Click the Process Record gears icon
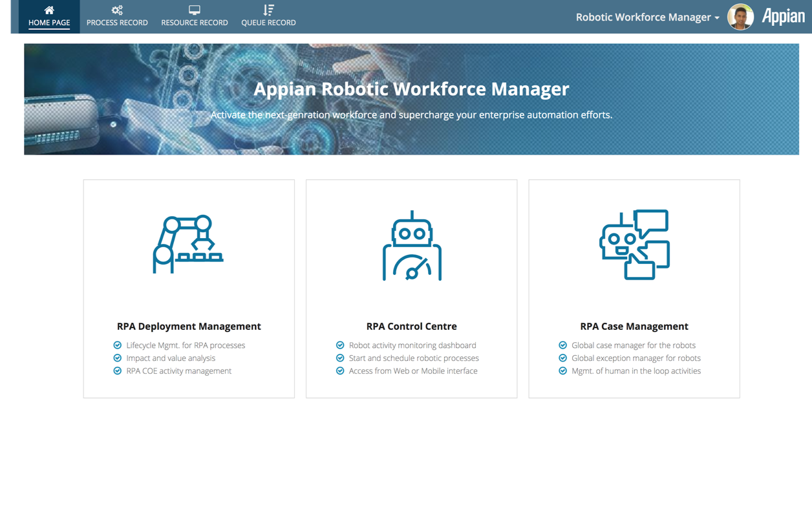 (117, 10)
